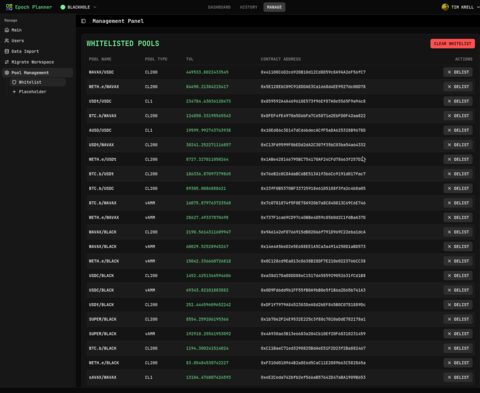Viewport: 480px width, 393px height.
Task: Click the Whitelisted Pools heading
Action: [x=123, y=43]
